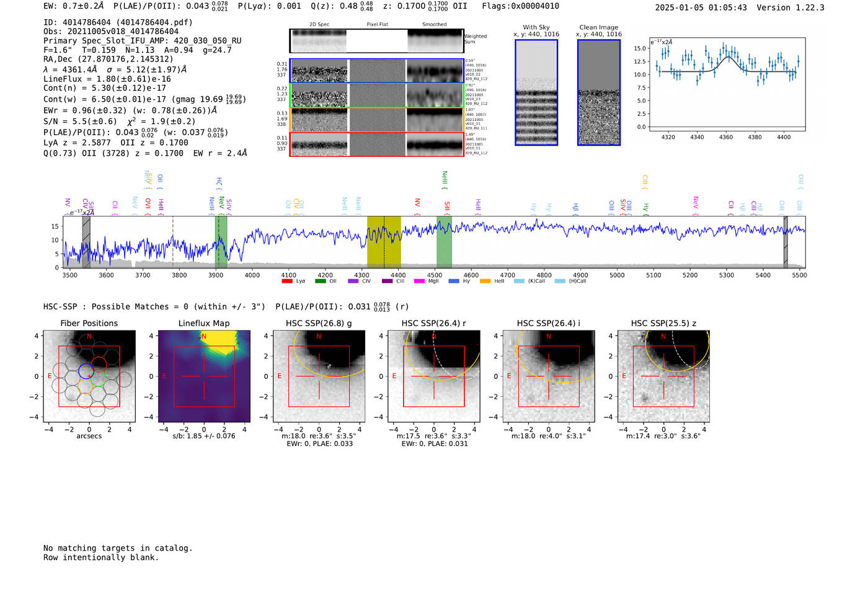
Task: Click the red fiber circle in Fiber Positions
Action: (99, 364)
